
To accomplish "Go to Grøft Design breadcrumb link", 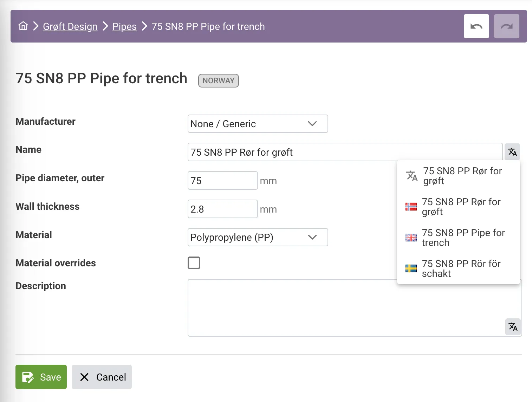I will coord(70,26).
